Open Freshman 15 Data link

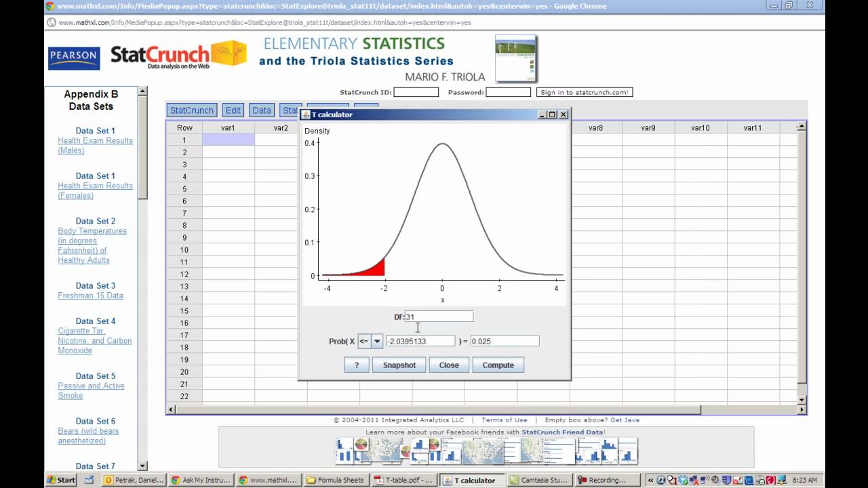point(90,296)
